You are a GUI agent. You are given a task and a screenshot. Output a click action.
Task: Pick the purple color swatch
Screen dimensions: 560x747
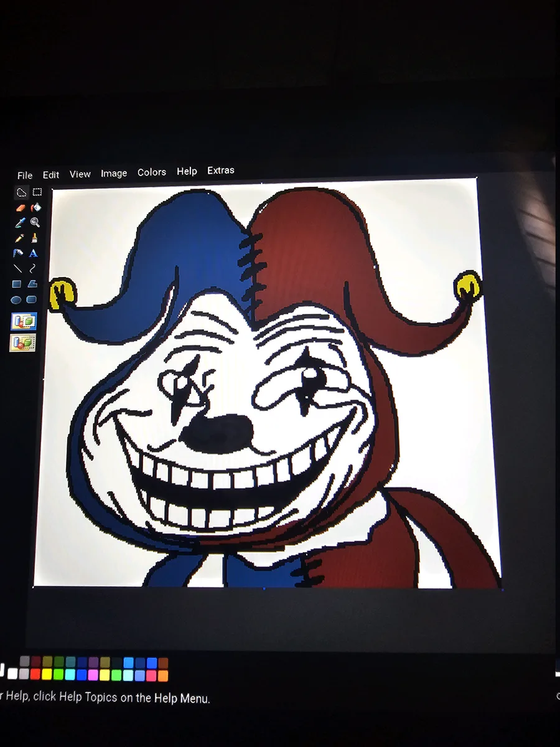point(93,662)
